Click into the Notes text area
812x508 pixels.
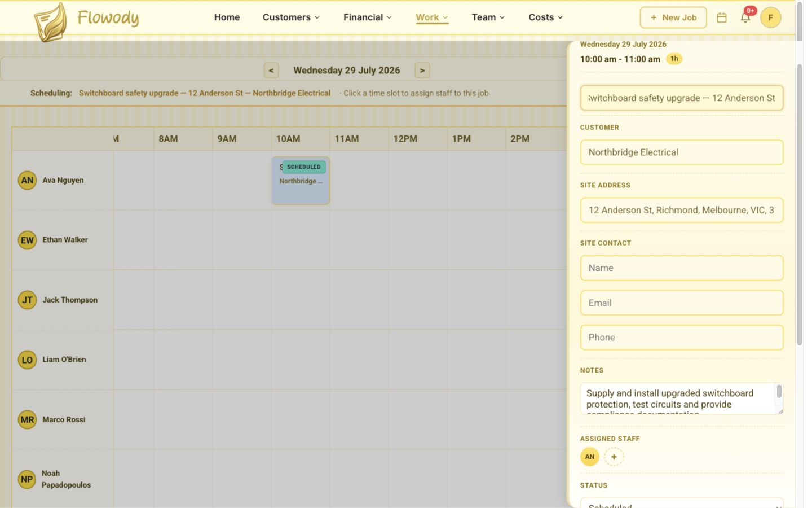click(677, 398)
